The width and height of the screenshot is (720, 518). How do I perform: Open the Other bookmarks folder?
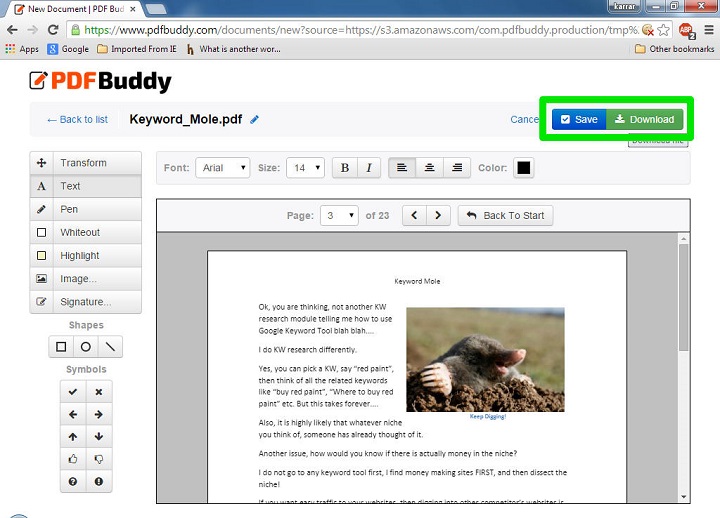[675, 49]
